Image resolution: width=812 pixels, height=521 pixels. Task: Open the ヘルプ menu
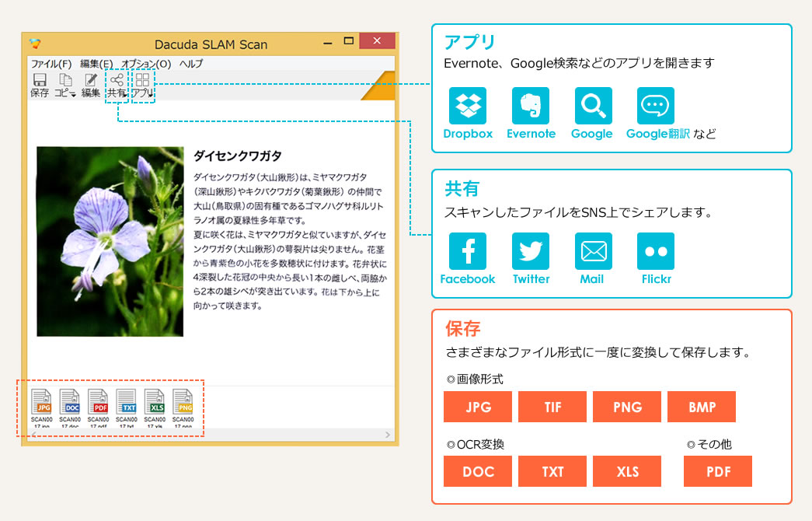(x=191, y=64)
